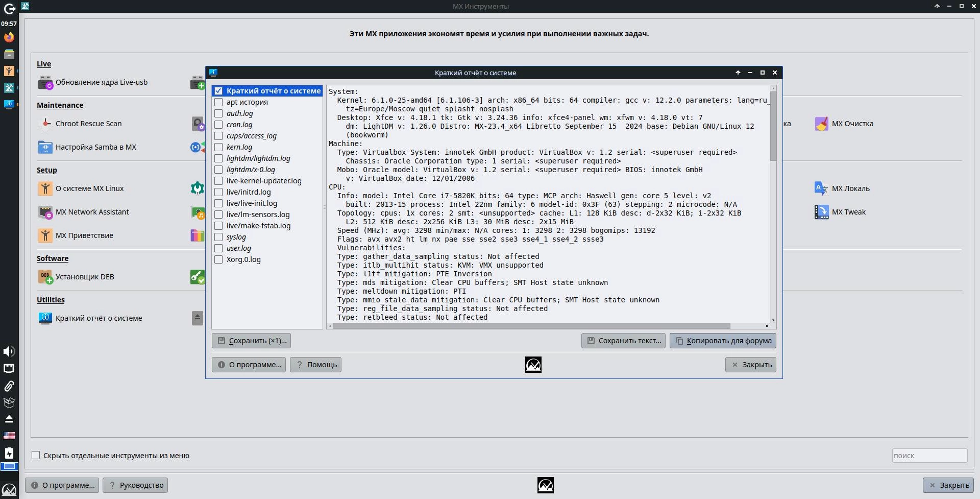Enable the auth.log checkbox
The height and width of the screenshot is (499, 980).
pyautogui.click(x=218, y=113)
